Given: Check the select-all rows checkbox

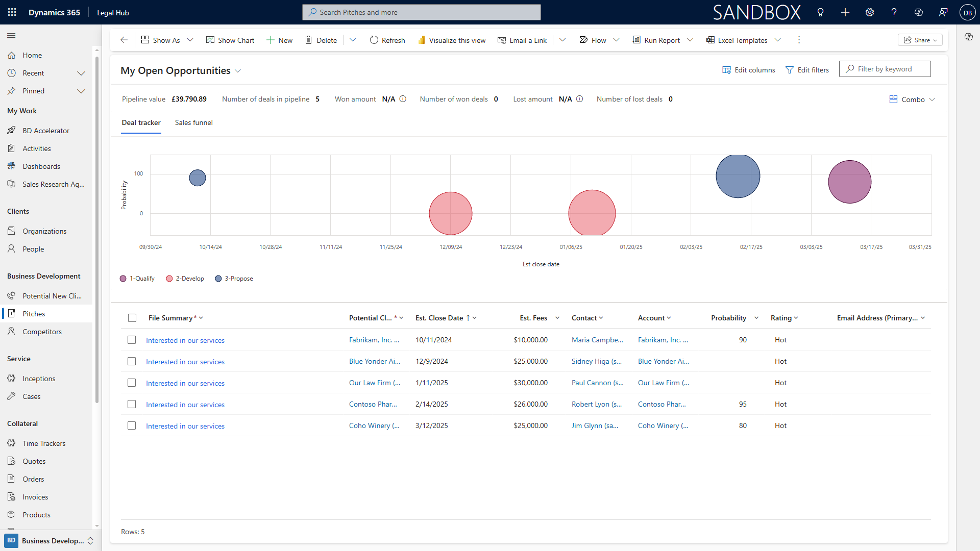Looking at the screenshot, I should [132, 318].
